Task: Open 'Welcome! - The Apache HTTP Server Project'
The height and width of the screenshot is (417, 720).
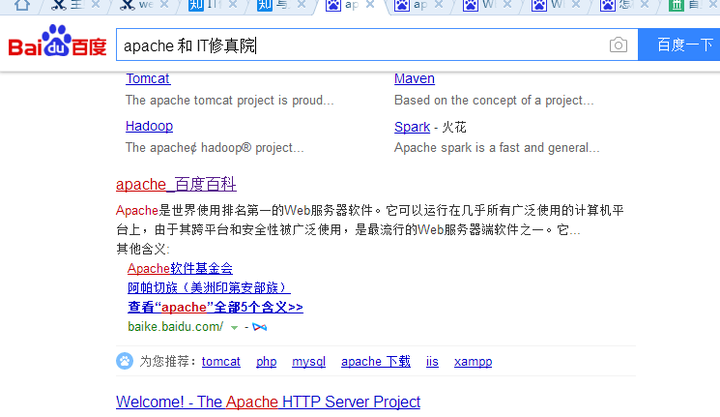Action: [268, 402]
